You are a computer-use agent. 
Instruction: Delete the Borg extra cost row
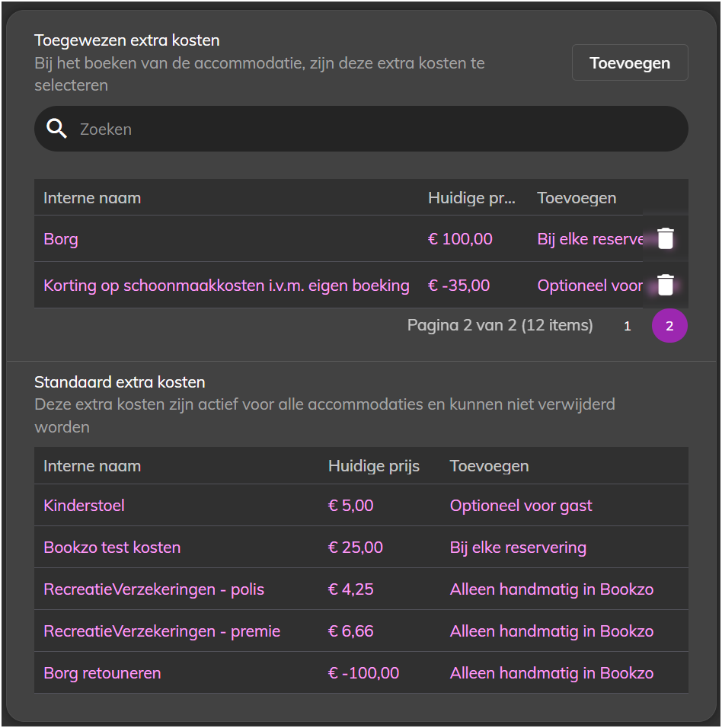coord(666,238)
